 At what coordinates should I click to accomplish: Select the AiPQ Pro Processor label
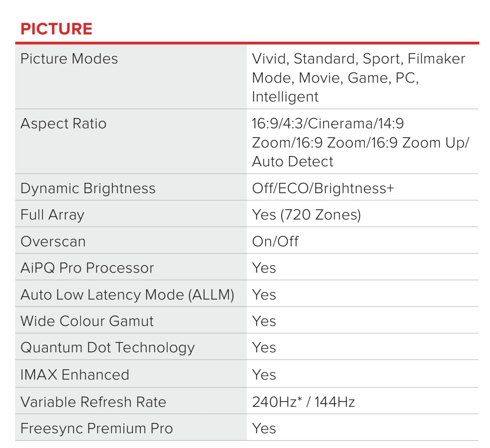point(87,268)
